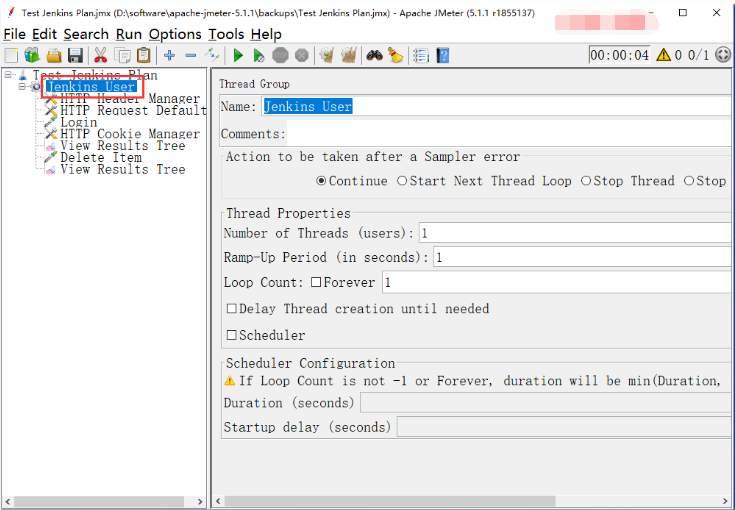Image resolution: width=735 pixels, height=510 pixels.
Task: Open the Options menu
Action: (x=175, y=34)
